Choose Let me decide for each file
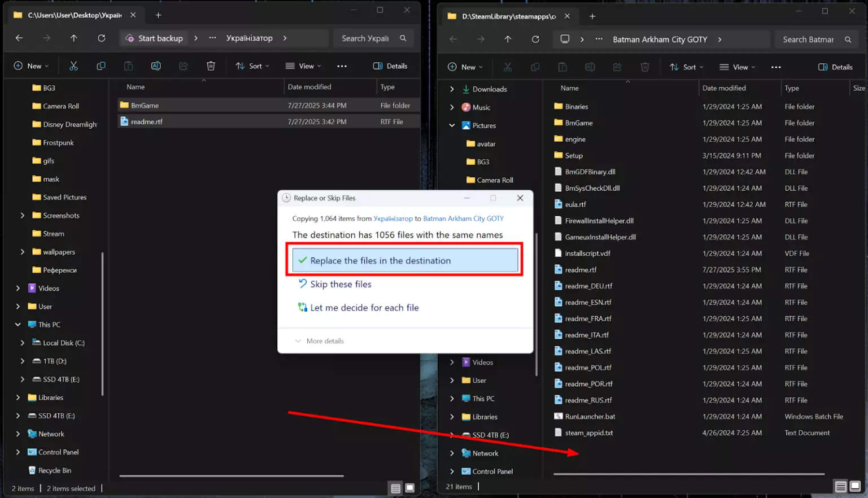Viewport: 868px width, 498px height. 364,308
